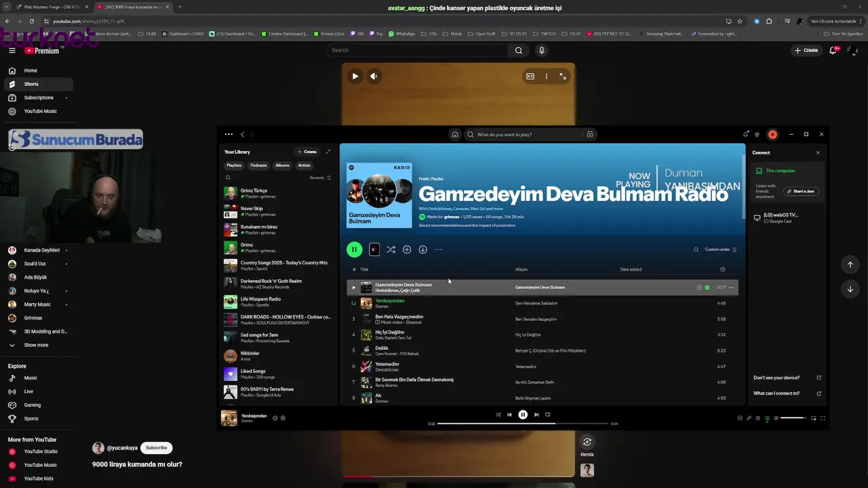Click the YouTube Create button
Screen dimensions: 868x488
point(806,50)
